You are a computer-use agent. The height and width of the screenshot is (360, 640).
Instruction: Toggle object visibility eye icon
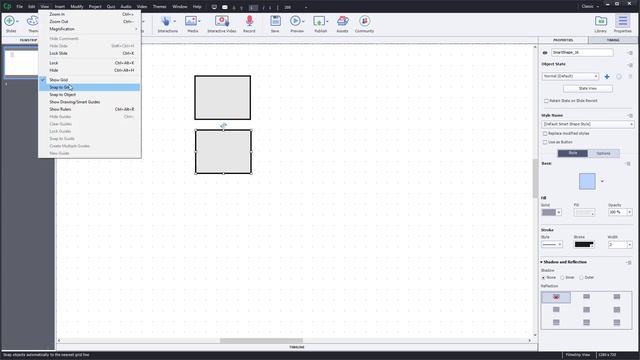tap(545, 53)
